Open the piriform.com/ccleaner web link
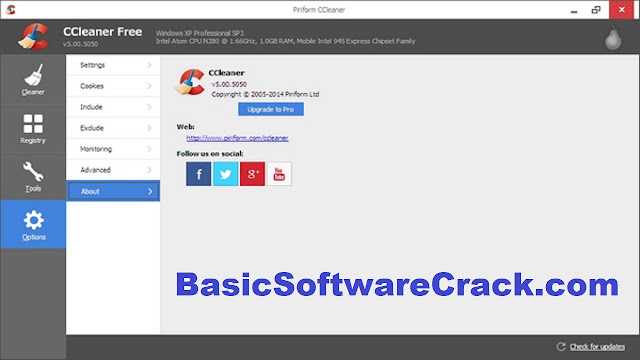Image resolution: width=640 pixels, height=360 pixels. click(237, 138)
